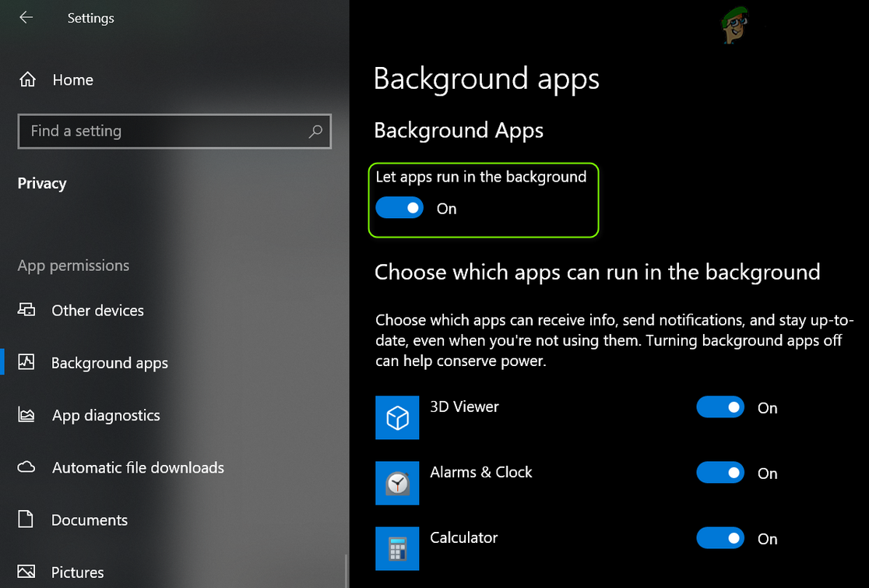
Task: Click the Pictures icon in sidebar
Action: pos(26,572)
